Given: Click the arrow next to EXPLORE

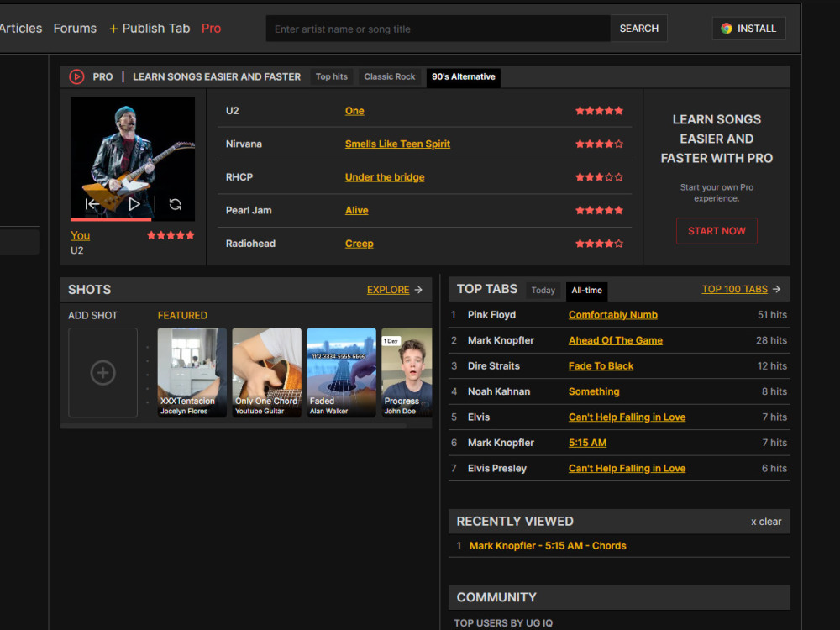Looking at the screenshot, I should point(418,290).
